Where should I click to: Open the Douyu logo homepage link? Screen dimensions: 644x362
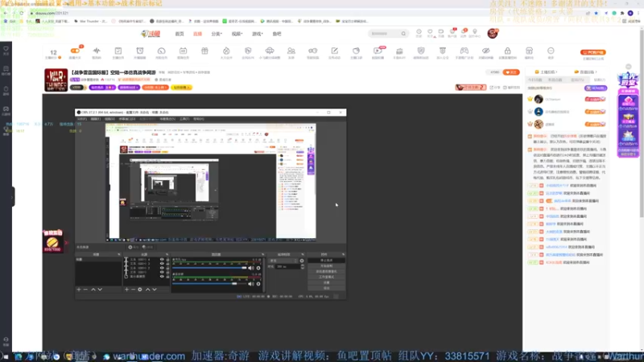[x=151, y=34]
